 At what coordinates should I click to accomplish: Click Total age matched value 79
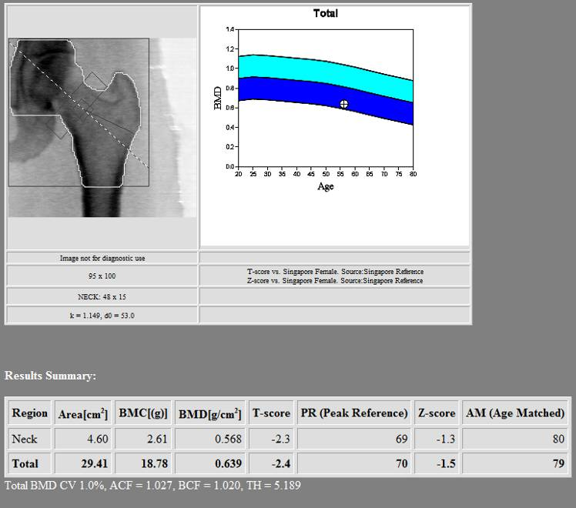click(558, 464)
